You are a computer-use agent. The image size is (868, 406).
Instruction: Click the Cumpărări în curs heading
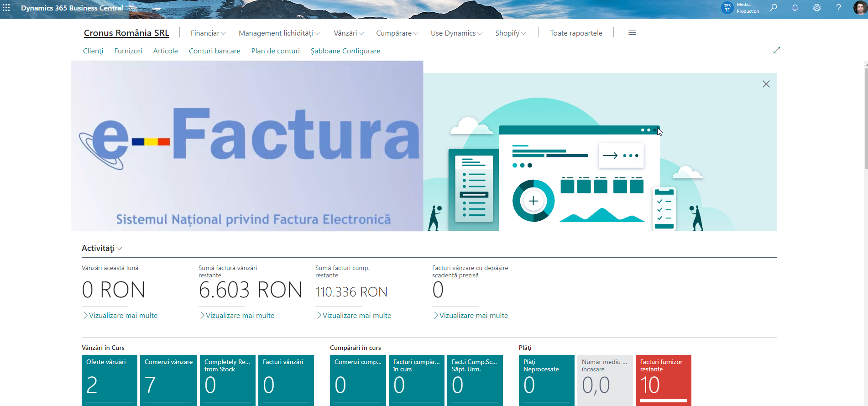tap(356, 348)
